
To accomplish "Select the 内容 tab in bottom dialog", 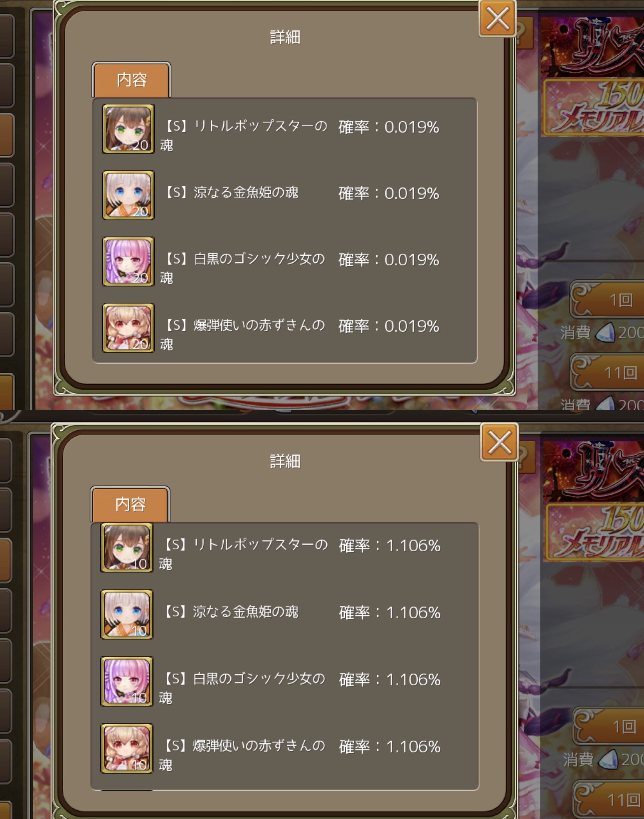I will tap(130, 504).
